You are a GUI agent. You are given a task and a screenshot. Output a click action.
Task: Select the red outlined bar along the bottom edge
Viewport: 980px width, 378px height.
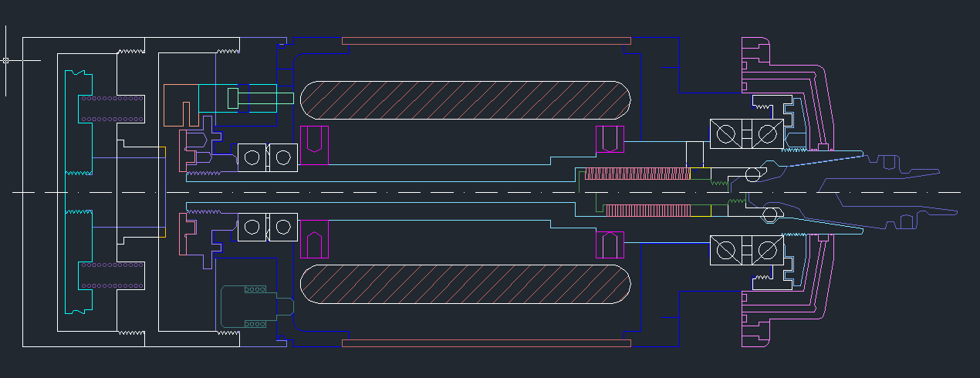point(486,343)
